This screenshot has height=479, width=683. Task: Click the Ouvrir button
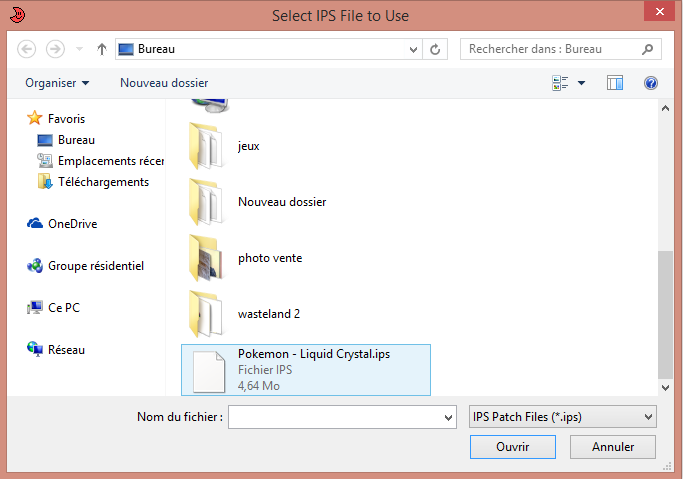[513, 447]
